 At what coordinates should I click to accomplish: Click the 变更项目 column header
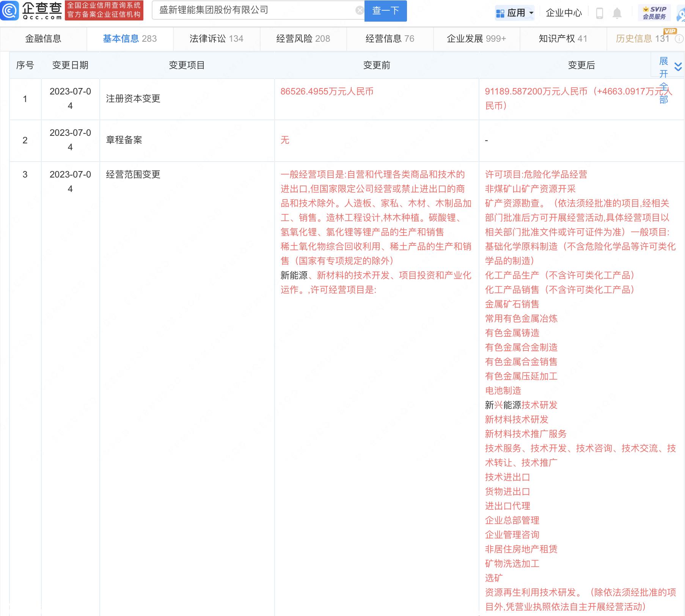[x=187, y=65]
